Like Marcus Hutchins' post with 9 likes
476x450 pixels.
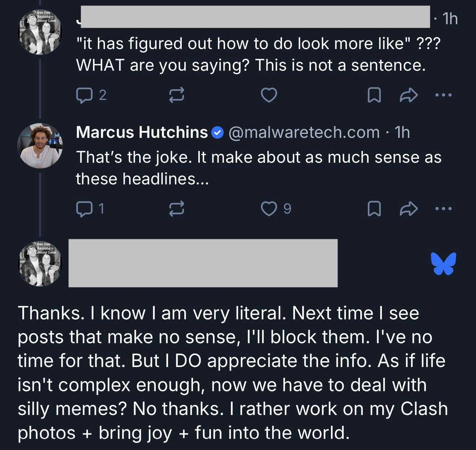click(x=269, y=209)
